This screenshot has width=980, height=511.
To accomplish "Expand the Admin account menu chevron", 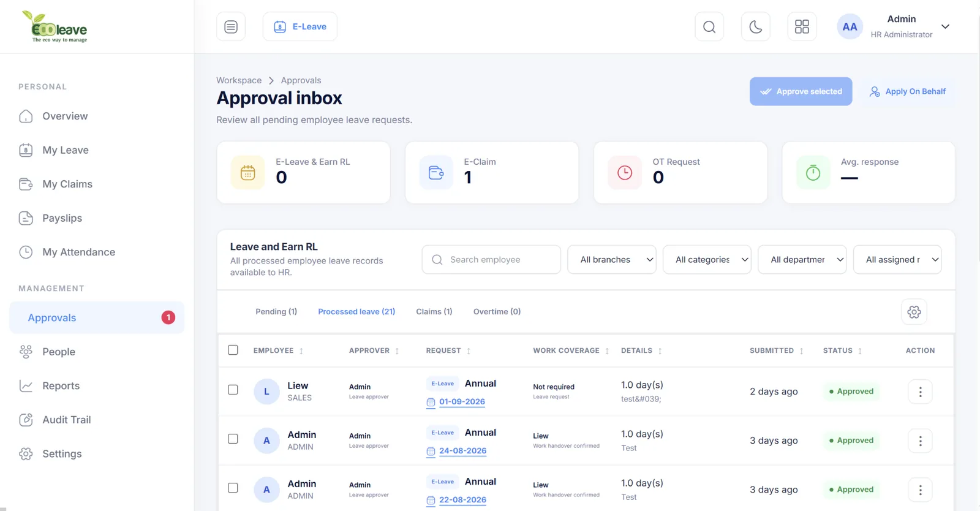I will 945,26.
